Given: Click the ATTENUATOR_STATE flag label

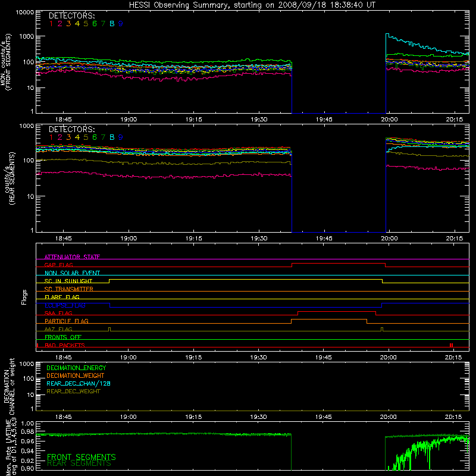Looking at the screenshot, I should [72, 257].
